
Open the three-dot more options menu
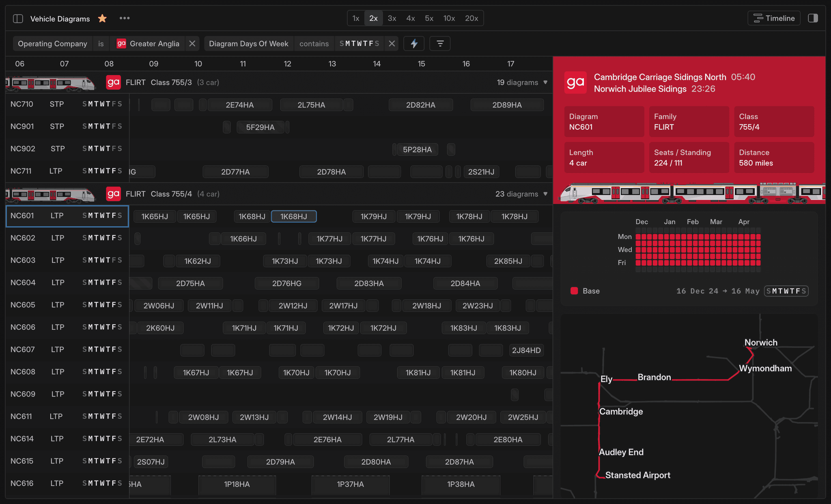(x=125, y=18)
